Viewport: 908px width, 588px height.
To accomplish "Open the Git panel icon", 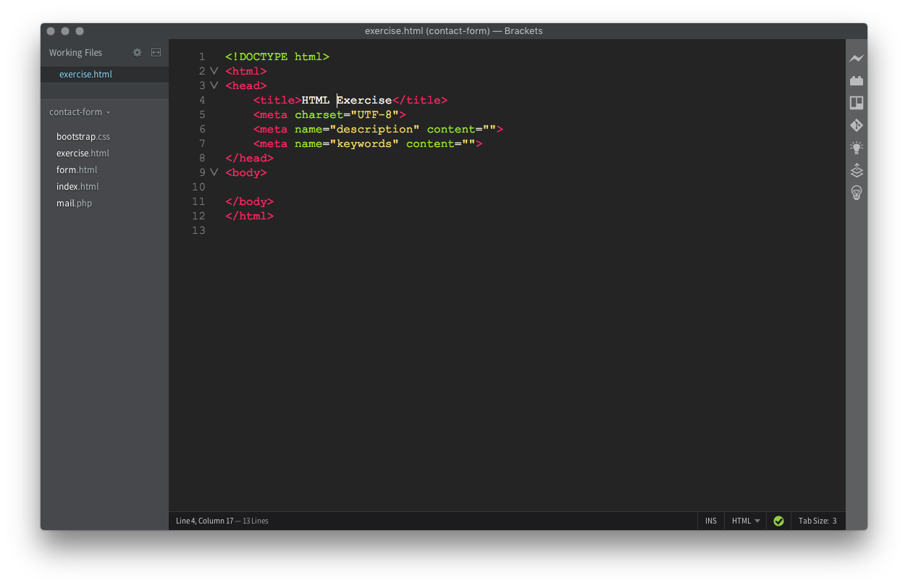I will tap(857, 125).
